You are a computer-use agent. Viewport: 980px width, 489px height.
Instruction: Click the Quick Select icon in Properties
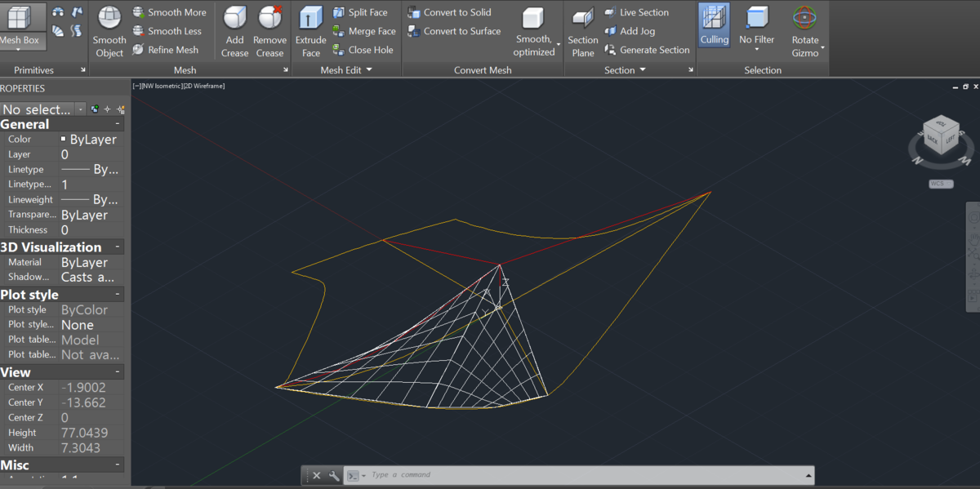pos(120,109)
